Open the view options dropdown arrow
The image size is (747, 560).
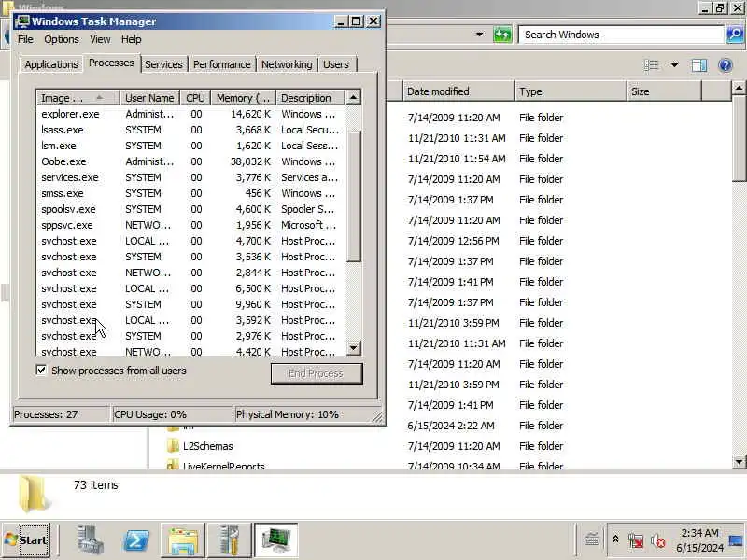pyautogui.click(x=674, y=65)
